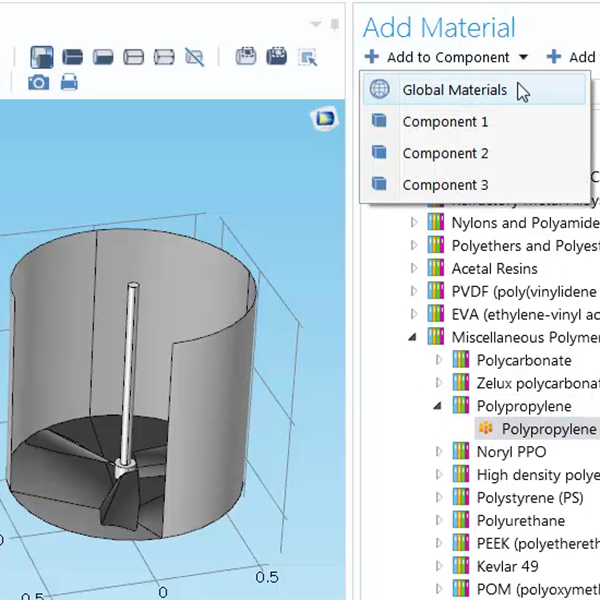
Task: Collapse the Polypropylene folder node
Action: [x=438, y=406]
